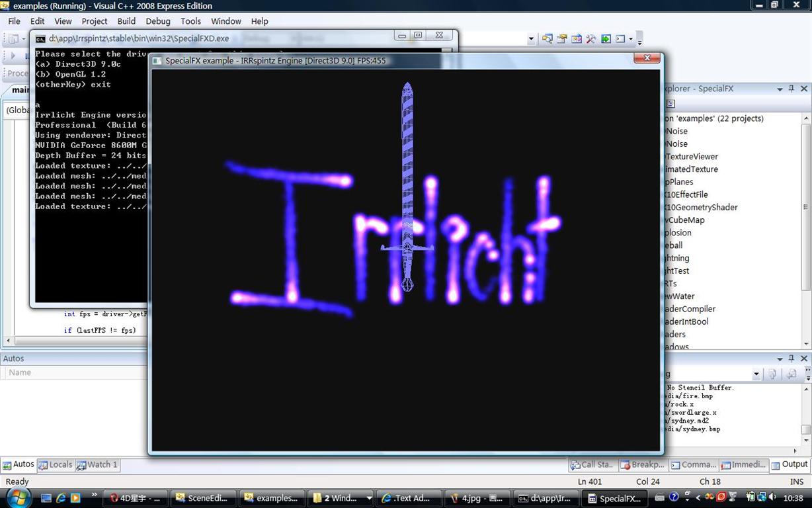This screenshot has height=508, width=812.
Task: Switch to the Watch 1 tab
Action: coord(97,465)
